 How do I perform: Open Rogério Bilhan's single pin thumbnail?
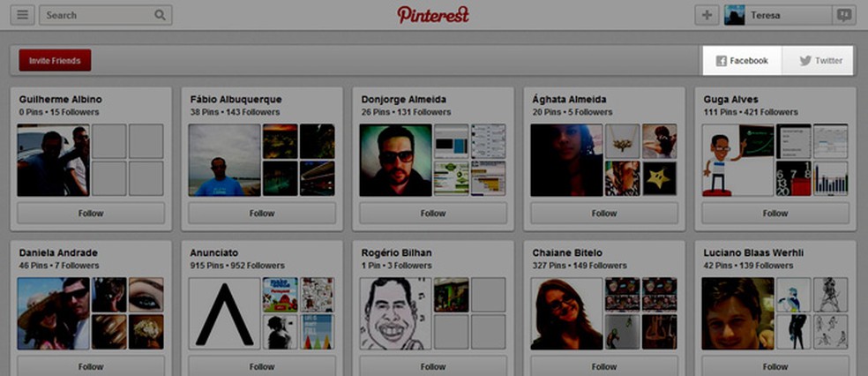[451, 295]
